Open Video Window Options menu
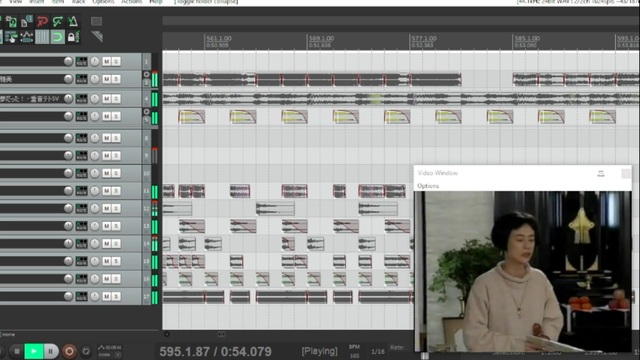The height and width of the screenshot is (360, 640). [428, 186]
